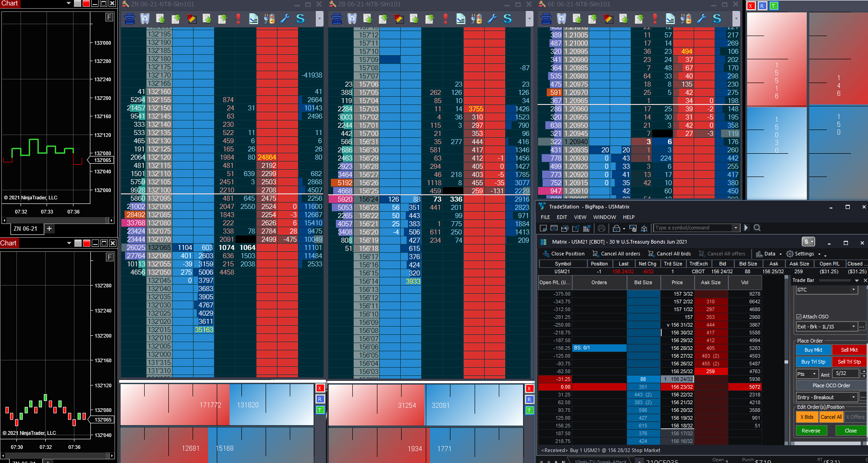This screenshot has height=463, width=868.
Task: Open the S link dropdown in Matrix title
Action: [808, 242]
